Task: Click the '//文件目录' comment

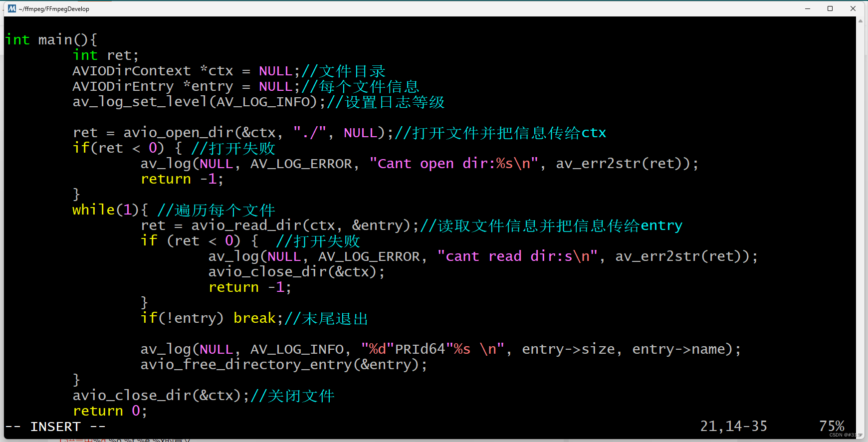Action: tap(344, 71)
